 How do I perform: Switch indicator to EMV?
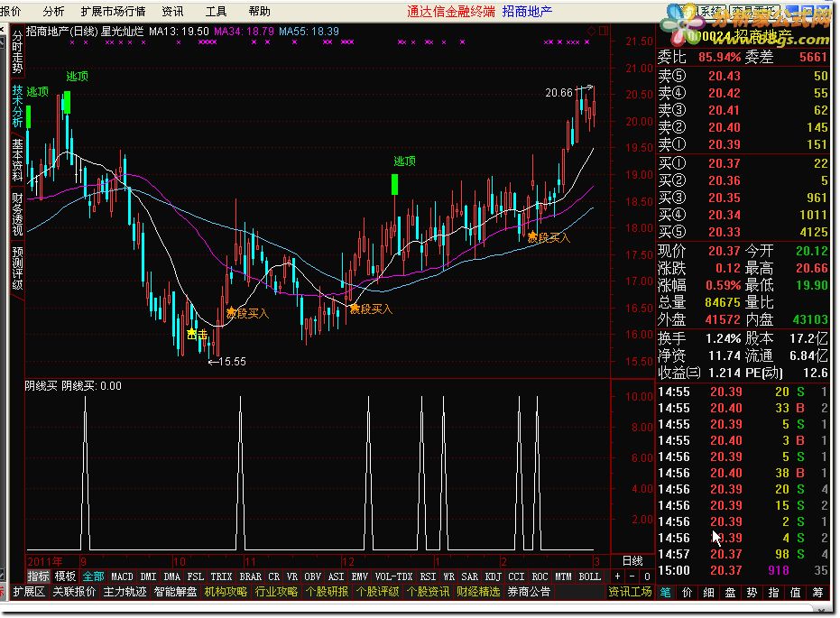pyautogui.click(x=359, y=576)
